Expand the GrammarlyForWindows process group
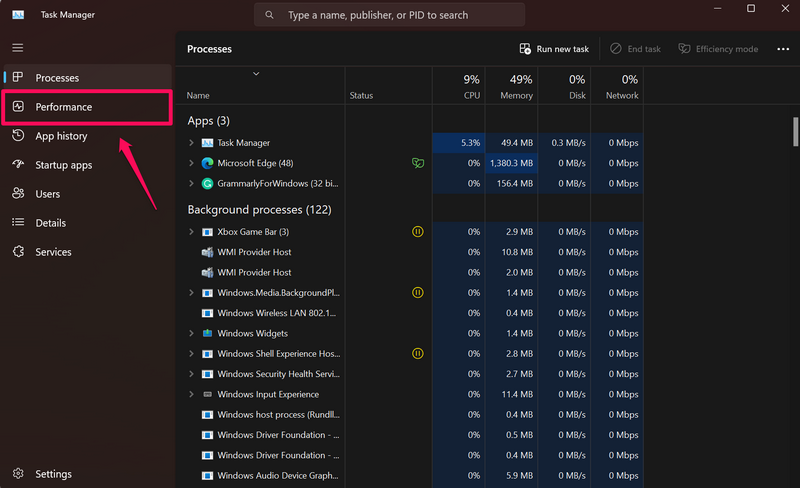 [191, 184]
